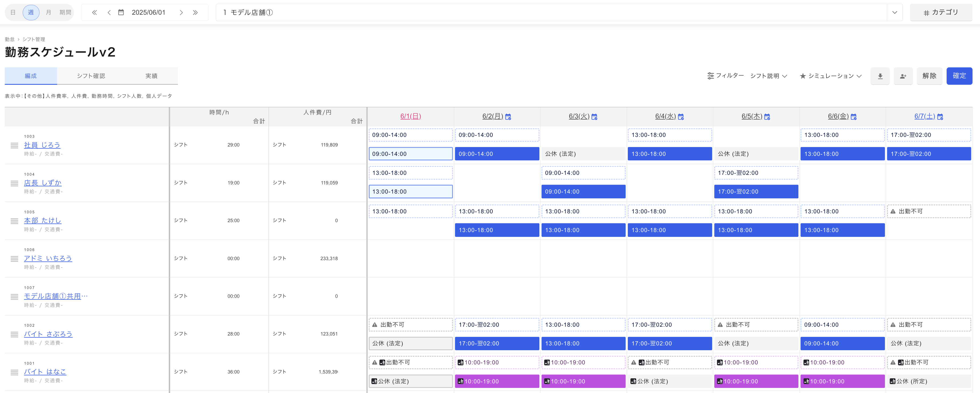Select 社員 じろう's 6/1 solid 09:00-14:00 shift

coord(410,154)
